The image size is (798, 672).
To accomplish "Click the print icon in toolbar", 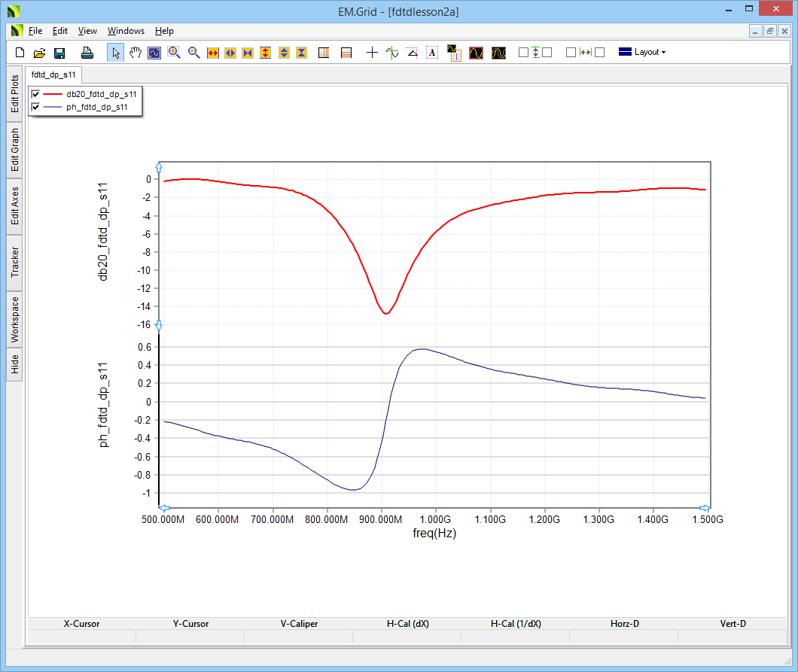I will tap(87, 53).
